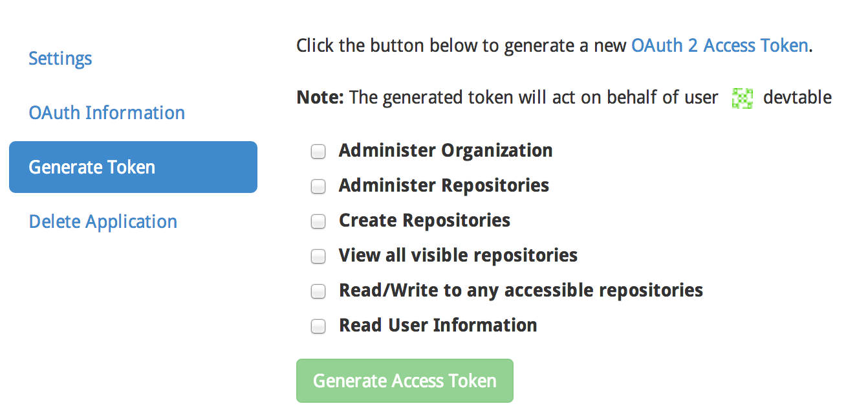Open the Delete Application section
This screenshot has width=868, height=417.
pos(102,221)
